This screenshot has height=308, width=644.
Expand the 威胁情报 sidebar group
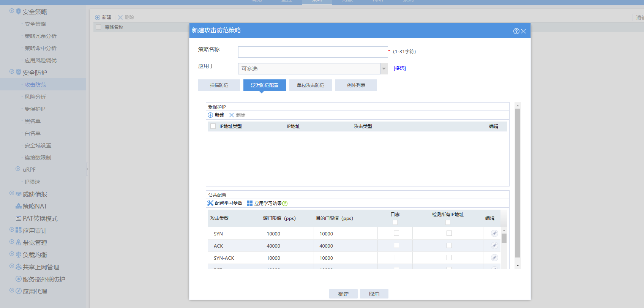[x=12, y=193]
